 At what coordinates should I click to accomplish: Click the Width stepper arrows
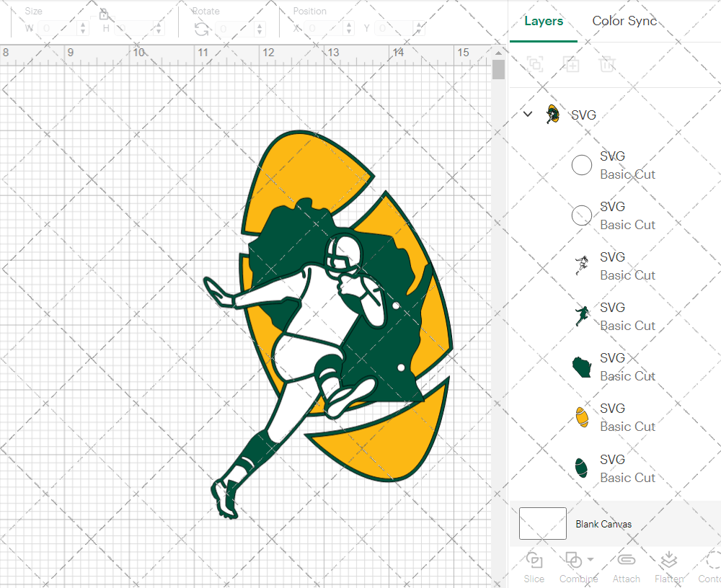tap(83, 29)
